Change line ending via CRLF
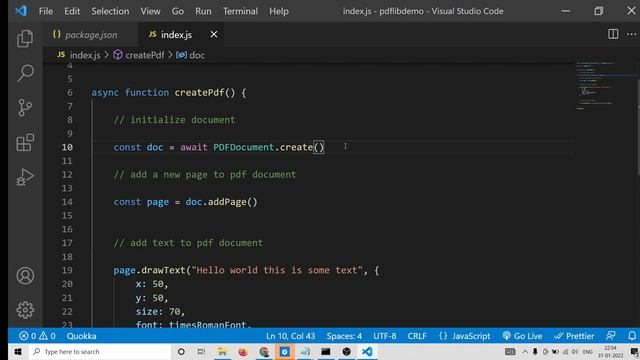640x360 pixels. coord(417,336)
